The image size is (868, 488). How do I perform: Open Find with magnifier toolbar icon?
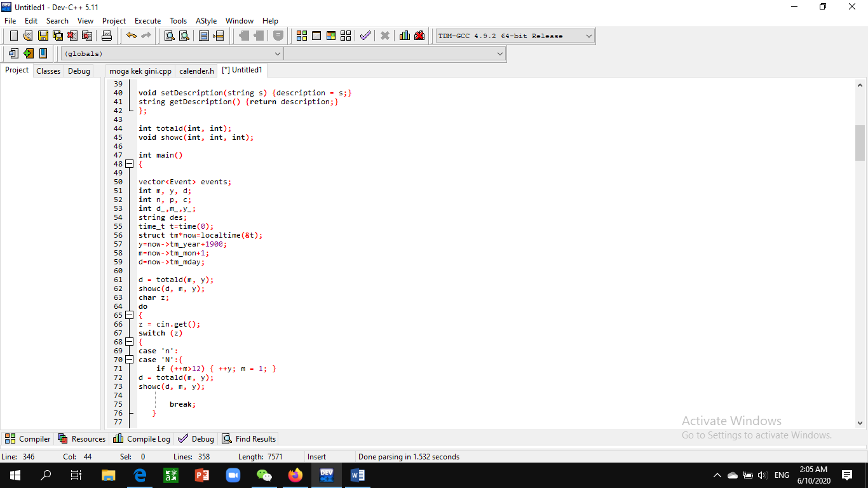[169, 36]
